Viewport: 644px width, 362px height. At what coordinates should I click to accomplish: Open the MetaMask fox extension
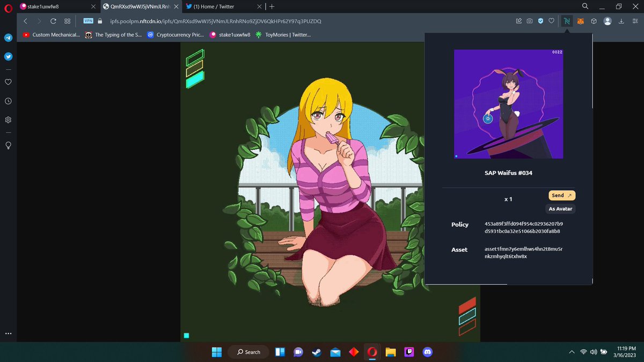pos(581,21)
